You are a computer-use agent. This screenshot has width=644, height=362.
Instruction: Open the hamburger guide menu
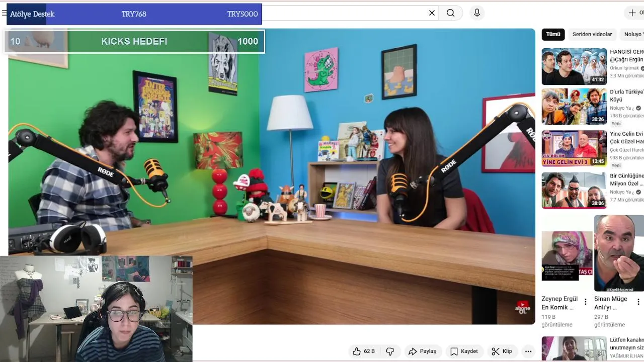click(4, 14)
